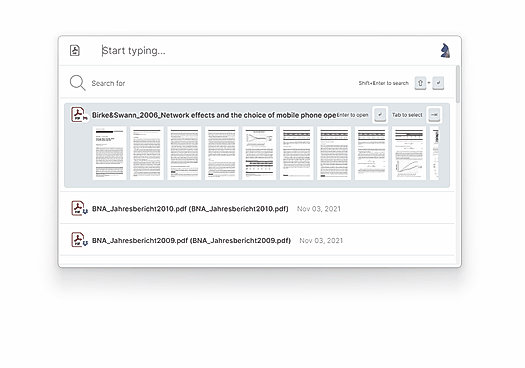Click the BNA_Jahresbericht2010 PDF icon
This screenshot has height=368, width=525.
(x=79, y=208)
